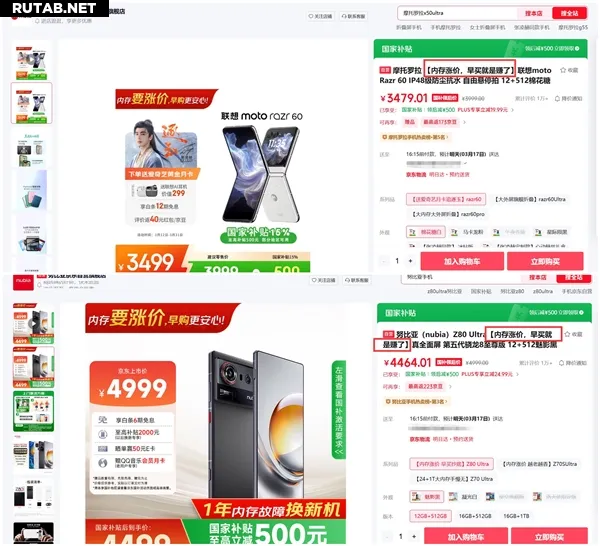Choose the Z70 Ultra 24+1T series option
Screen dimensions: 600x546
pos(454,479)
